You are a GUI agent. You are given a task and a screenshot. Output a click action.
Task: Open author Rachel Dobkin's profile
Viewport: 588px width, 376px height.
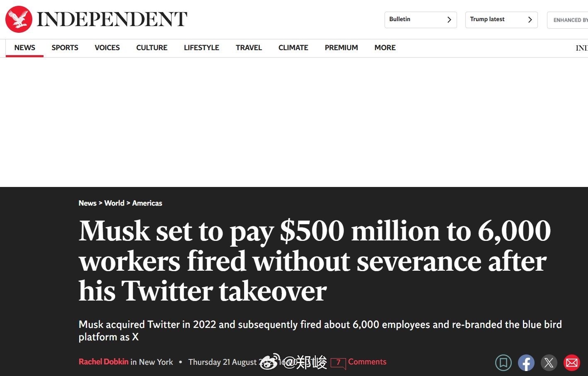point(104,361)
